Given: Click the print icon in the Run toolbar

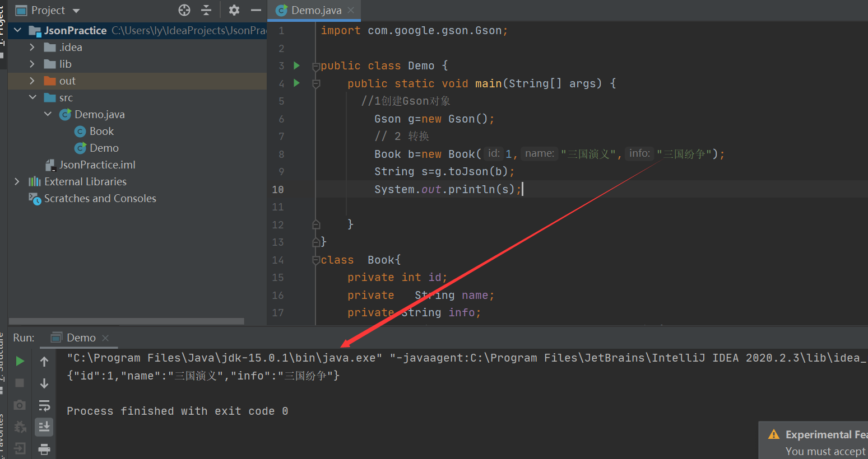Looking at the screenshot, I should tap(44, 449).
